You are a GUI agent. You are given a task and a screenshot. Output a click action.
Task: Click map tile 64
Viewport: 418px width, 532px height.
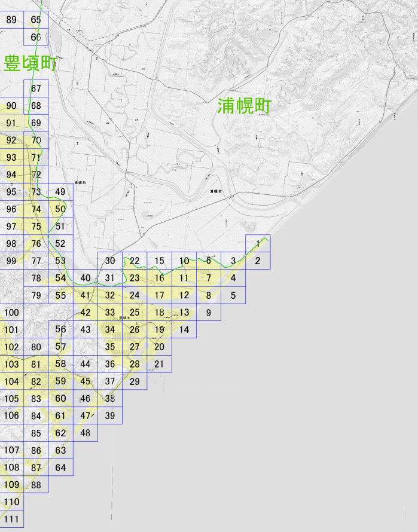[x=60, y=467]
